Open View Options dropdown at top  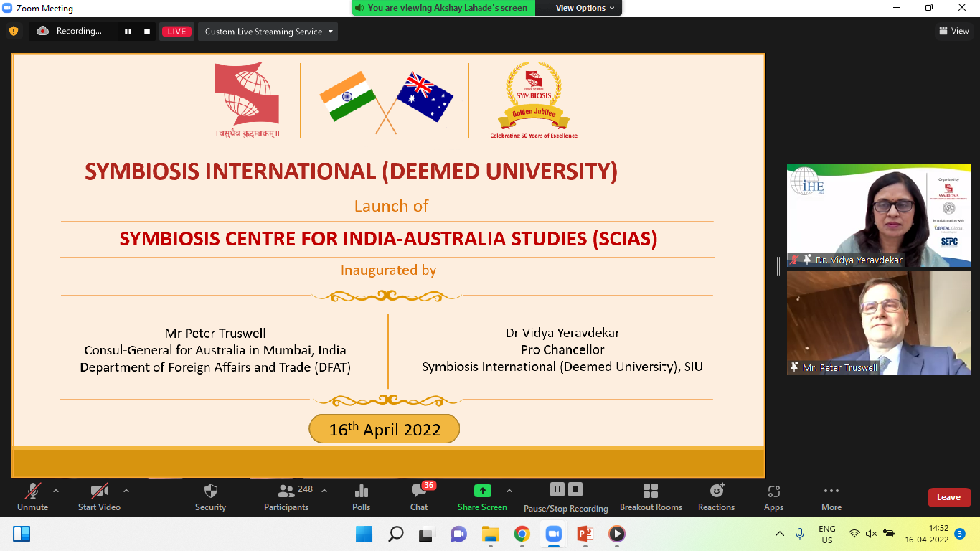click(x=585, y=8)
